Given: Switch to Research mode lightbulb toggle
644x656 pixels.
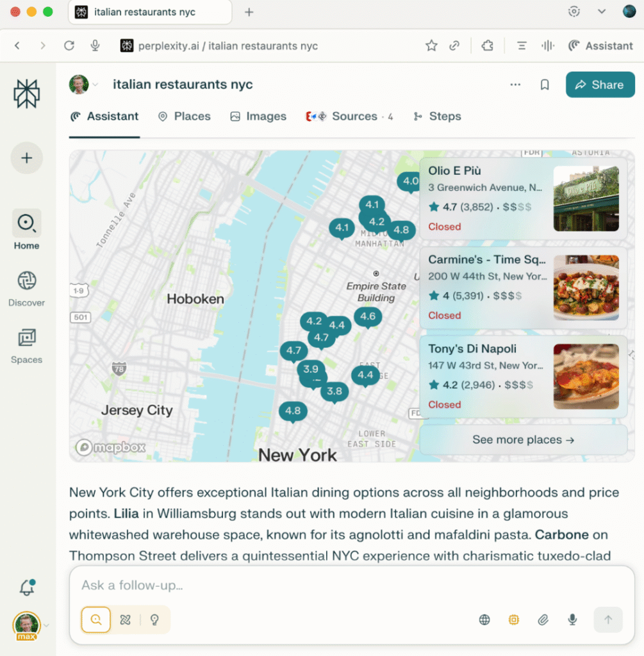Looking at the screenshot, I should pyautogui.click(x=154, y=619).
